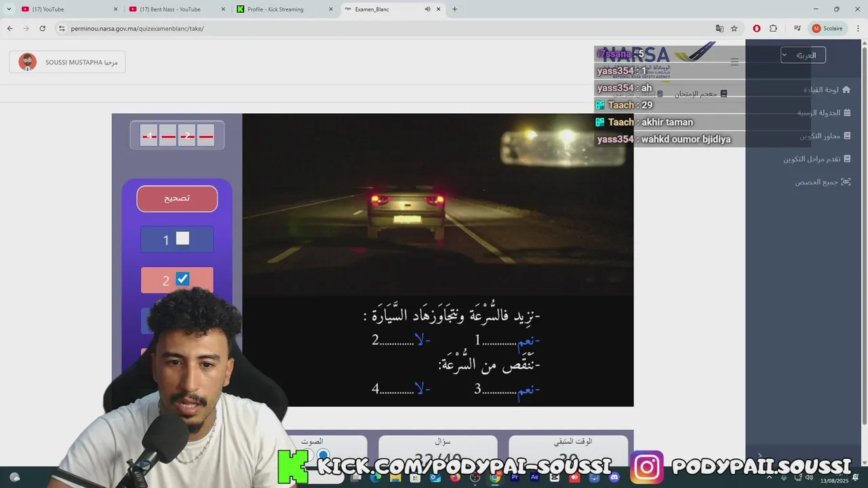Image resolution: width=868 pixels, height=488 pixels.
Task: Tick the checkbox for answer 1
Action: [x=182, y=238]
